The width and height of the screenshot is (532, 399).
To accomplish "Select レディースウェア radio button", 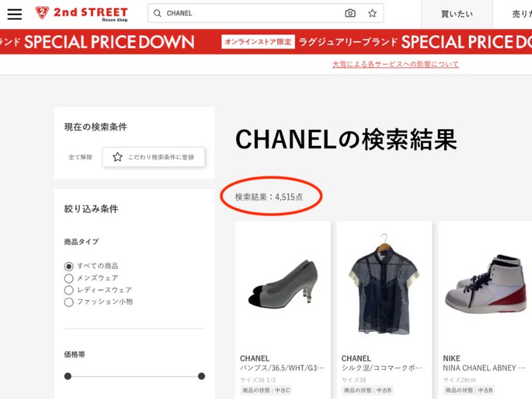I will coord(68,290).
